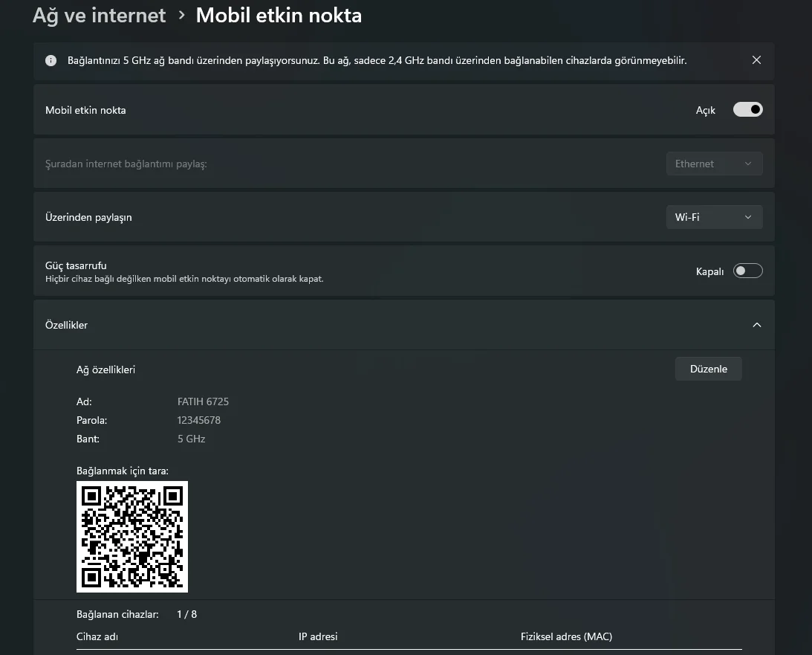Image resolution: width=812 pixels, height=655 pixels.
Task: Click the Düzenle button
Action: pyautogui.click(x=709, y=369)
